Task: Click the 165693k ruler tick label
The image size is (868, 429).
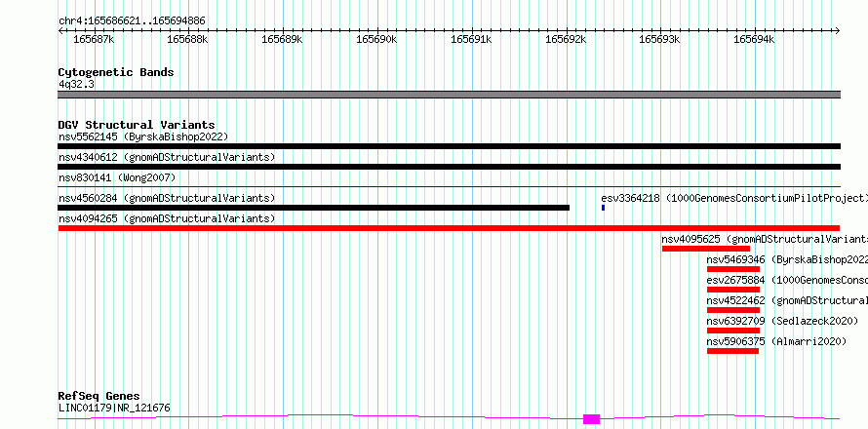Action: [659, 39]
